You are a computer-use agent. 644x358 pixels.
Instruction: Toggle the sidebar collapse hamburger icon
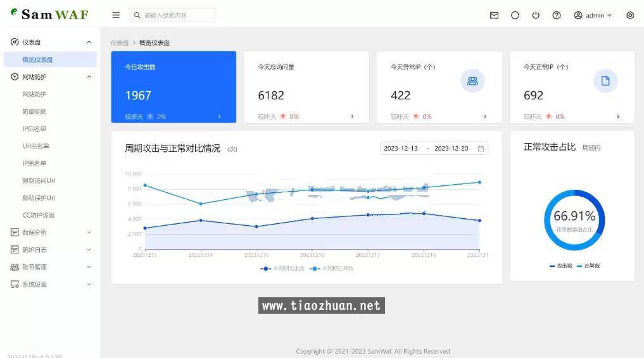click(x=117, y=15)
